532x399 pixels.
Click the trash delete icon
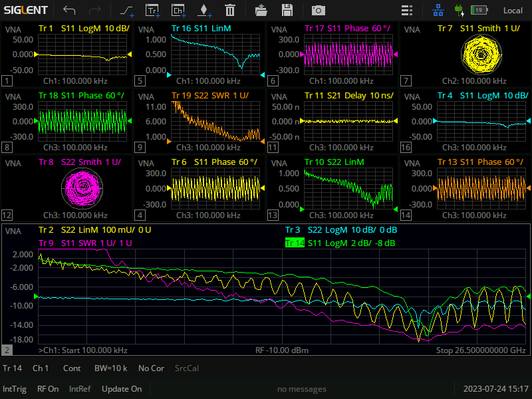[x=230, y=10]
